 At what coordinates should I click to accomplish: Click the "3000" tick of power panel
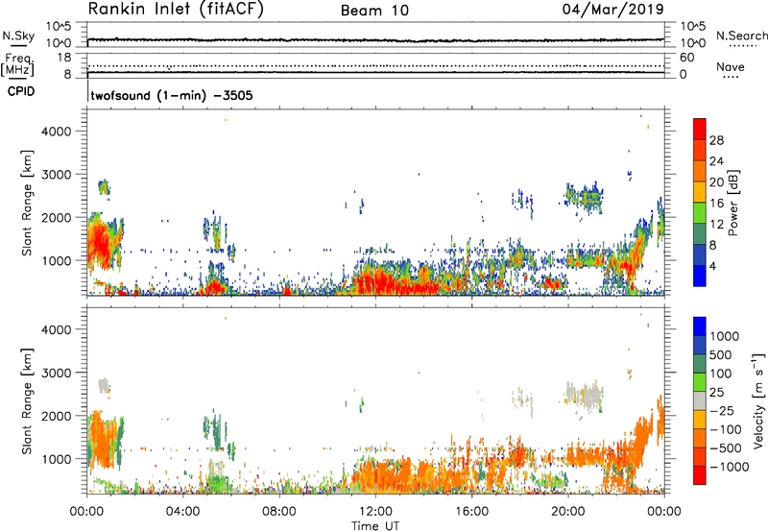point(56,175)
